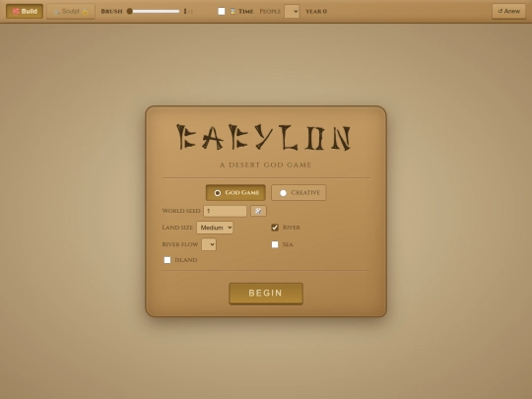Toggle the Time checkbox

222,11
